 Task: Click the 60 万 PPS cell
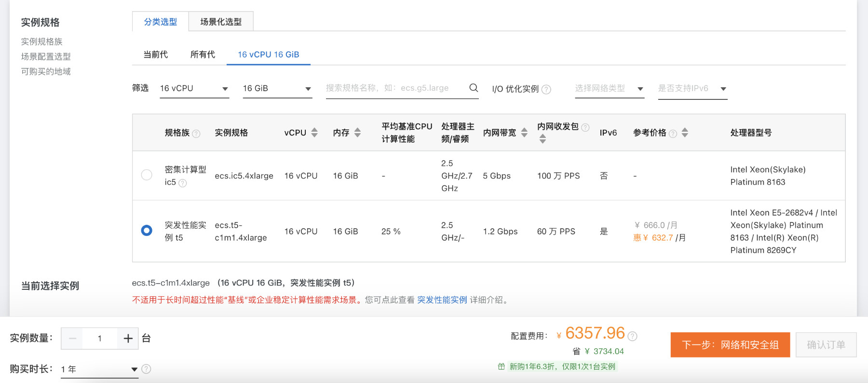[x=556, y=231]
